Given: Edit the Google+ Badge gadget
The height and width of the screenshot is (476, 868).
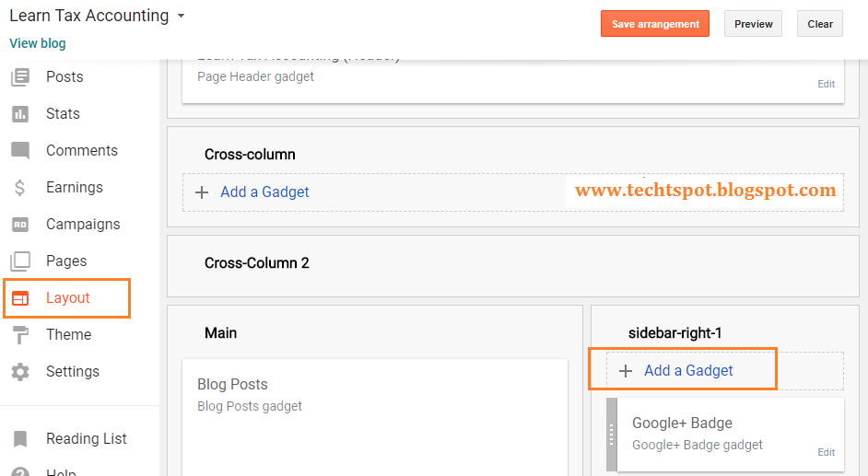Looking at the screenshot, I should 826,452.
